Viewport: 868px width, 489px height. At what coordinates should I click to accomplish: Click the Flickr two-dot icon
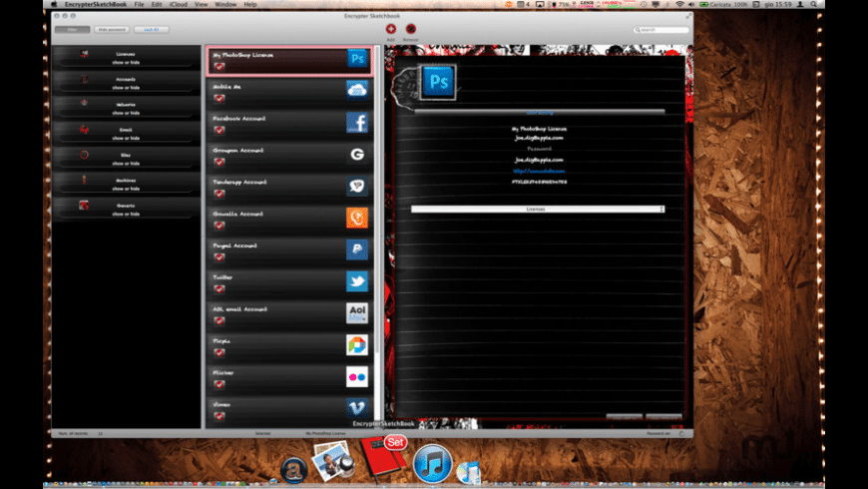pyautogui.click(x=357, y=376)
